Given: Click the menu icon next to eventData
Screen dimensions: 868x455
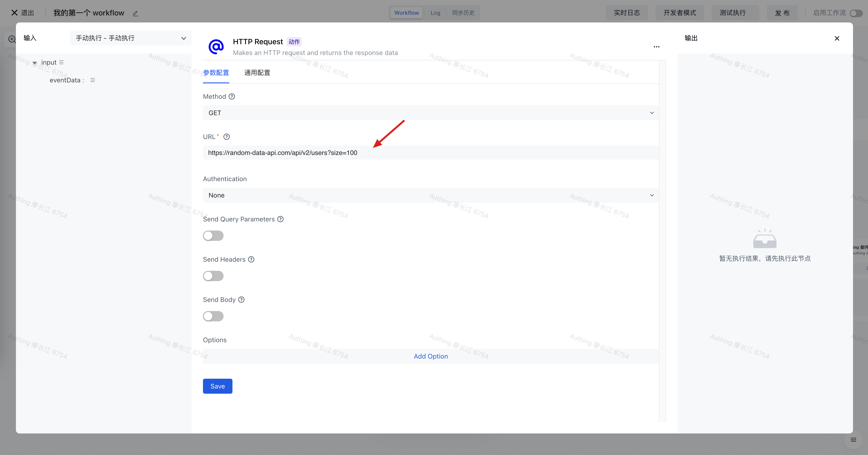Looking at the screenshot, I should click(93, 80).
